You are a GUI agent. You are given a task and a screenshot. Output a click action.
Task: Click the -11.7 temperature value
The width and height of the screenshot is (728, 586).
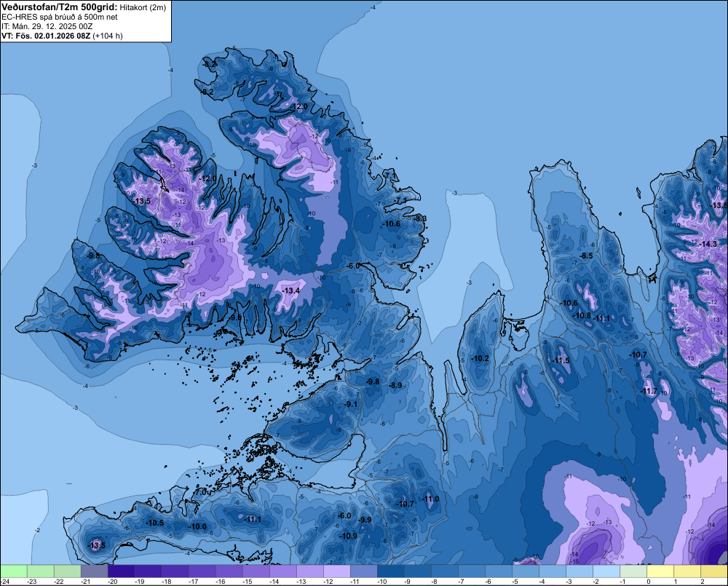coord(649,392)
